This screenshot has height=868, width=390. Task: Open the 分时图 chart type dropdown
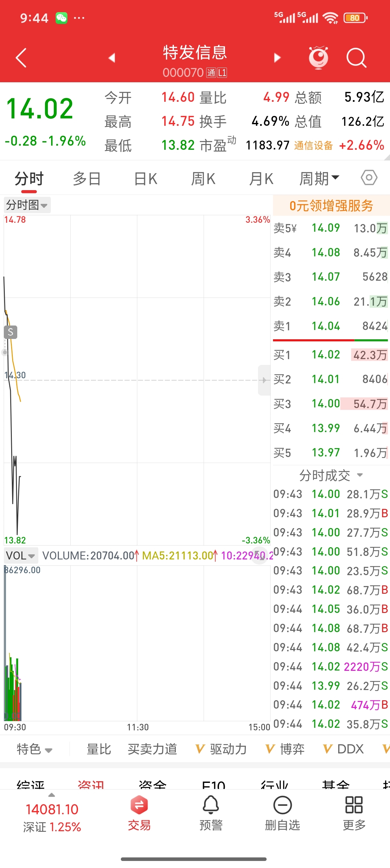[27, 205]
